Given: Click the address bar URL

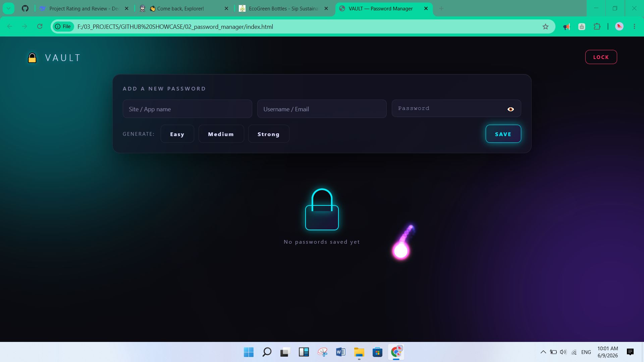Looking at the screenshot, I should pos(175,27).
